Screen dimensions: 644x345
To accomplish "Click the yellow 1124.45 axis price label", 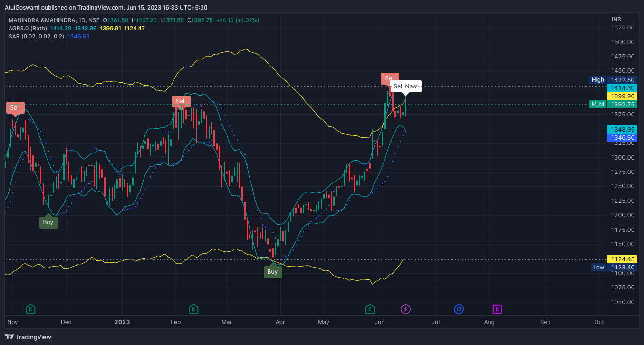I will tap(623, 259).
